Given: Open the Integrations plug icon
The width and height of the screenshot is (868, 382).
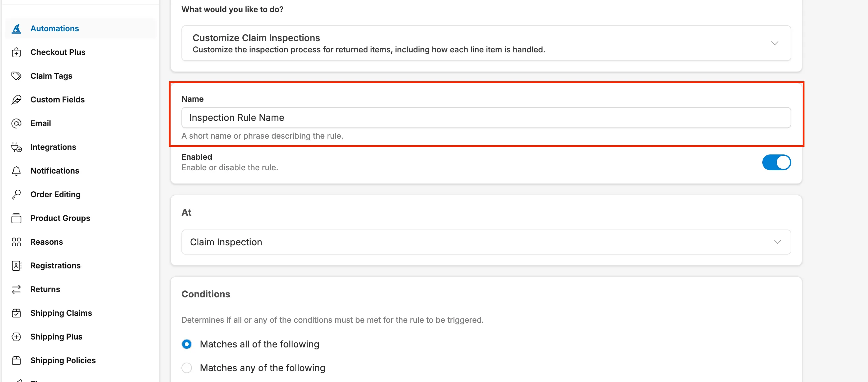Looking at the screenshot, I should pos(16,147).
